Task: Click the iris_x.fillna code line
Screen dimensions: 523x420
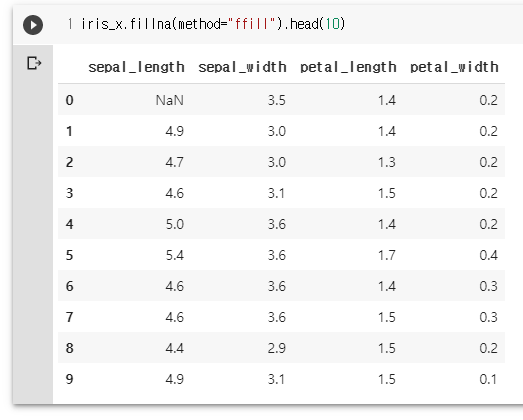Action: click(x=213, y=24)
